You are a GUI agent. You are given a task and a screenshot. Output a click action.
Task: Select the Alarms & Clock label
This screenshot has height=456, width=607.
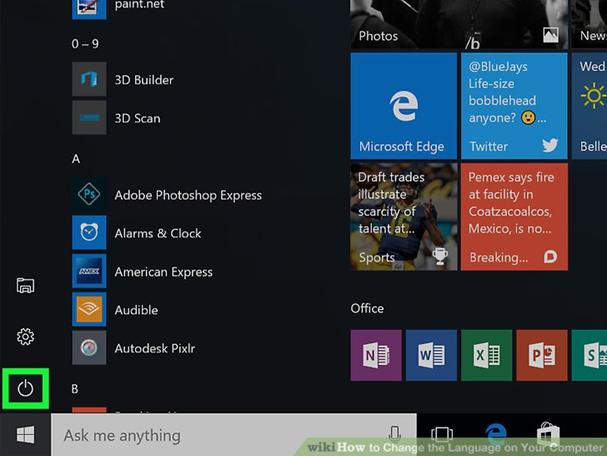pyautogui.click(x=158, y=233)
